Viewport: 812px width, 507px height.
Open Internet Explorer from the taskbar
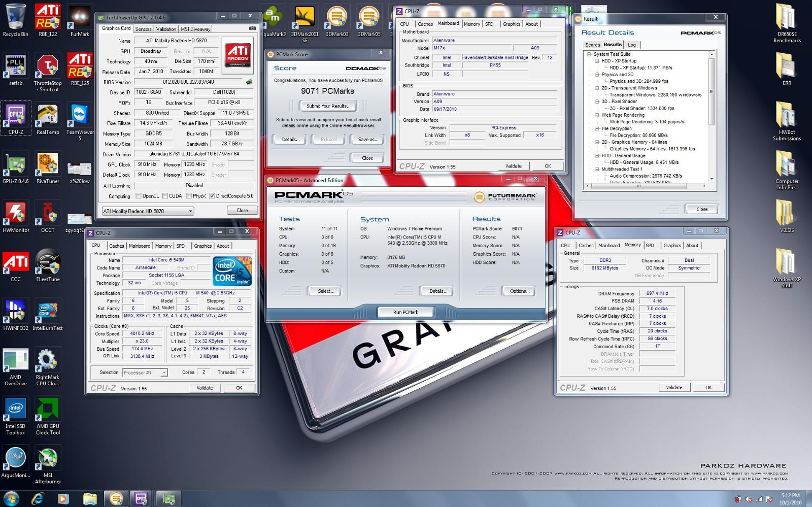point(37,499)
